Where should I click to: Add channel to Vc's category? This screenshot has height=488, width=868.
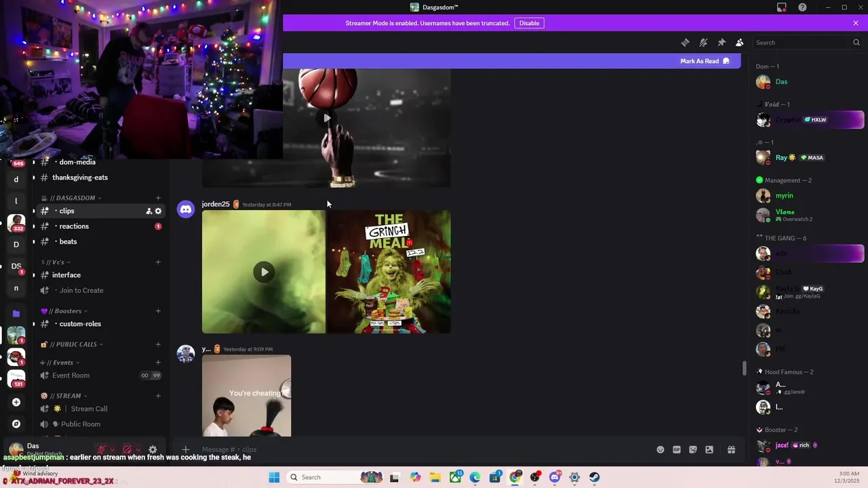158,262
